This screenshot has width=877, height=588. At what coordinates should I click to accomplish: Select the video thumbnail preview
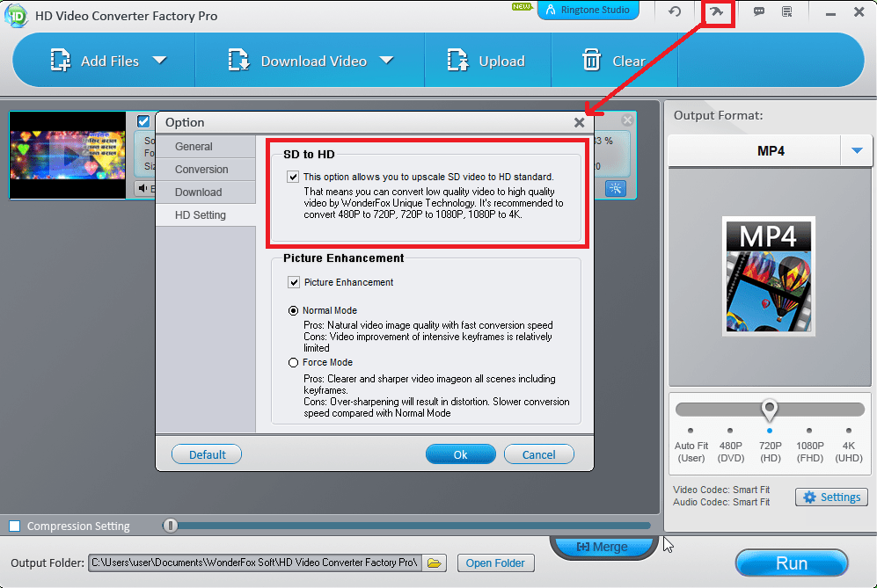68,155
